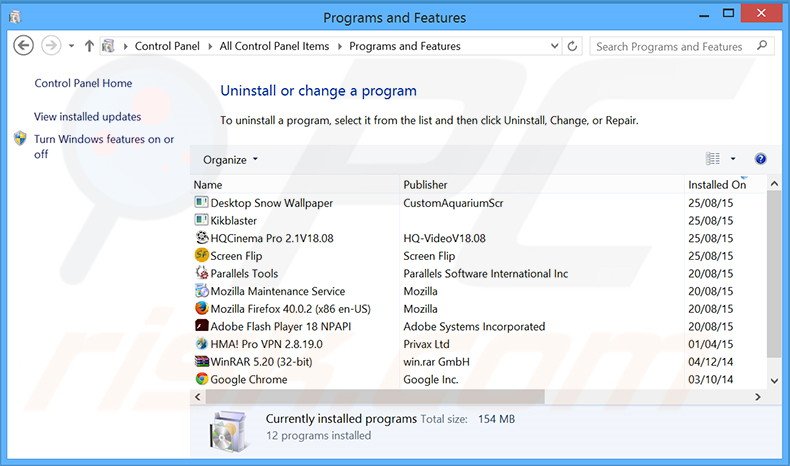This screenshot has width=790, height=466.
Task: Select Mozilla Maintenance Service name
Action: pyautogui.click(x=278, y=291)
